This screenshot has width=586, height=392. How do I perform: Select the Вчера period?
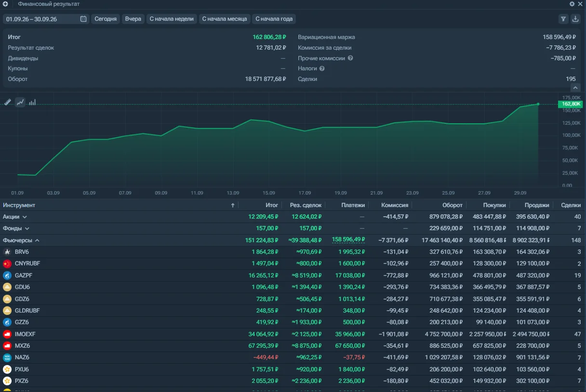(133, 19)
